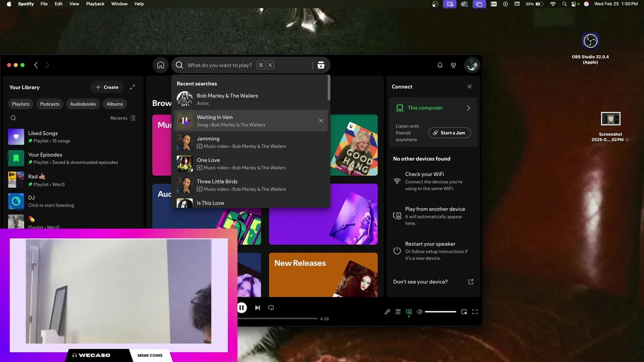Open the Help menu

click(x=139, y=4)
